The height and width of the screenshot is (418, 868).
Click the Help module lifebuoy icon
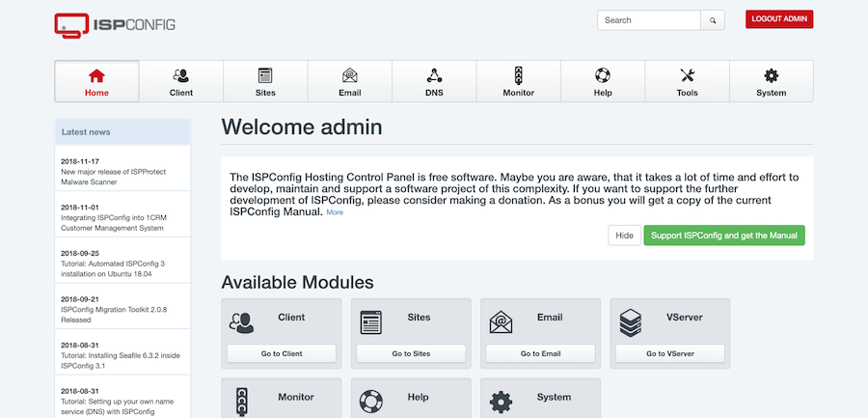[371, 402]
